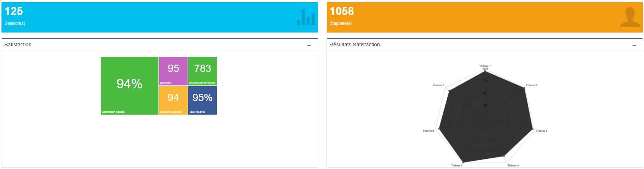Click the Résultats Satisfaction panel title
644x169 pixels.
pos(354,45)
